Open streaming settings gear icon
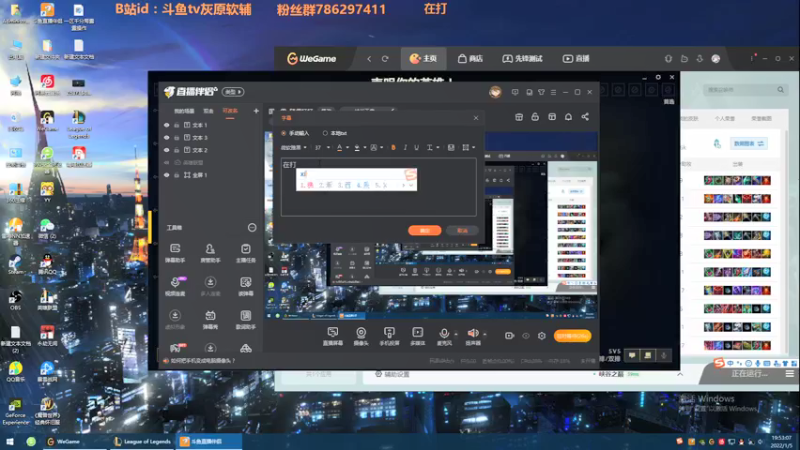This screenshot has height=450, width=800. click(x=542, y=336)
